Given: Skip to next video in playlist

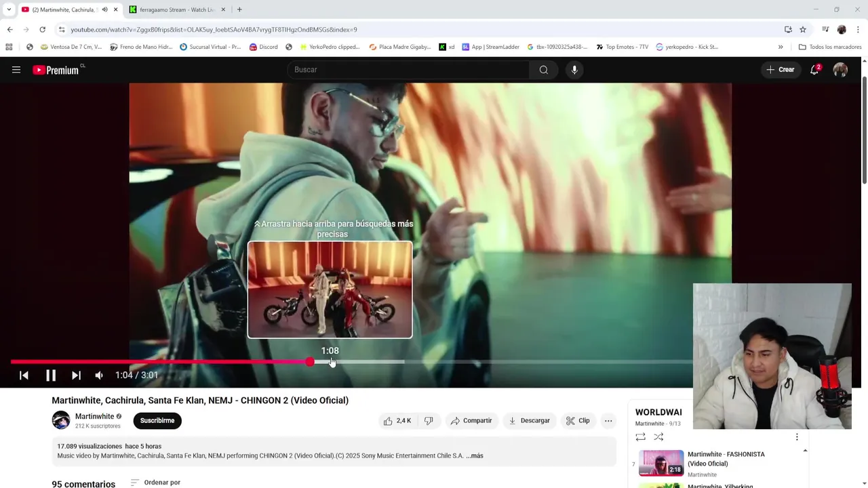Looking at the screenshot, I should point(76,375).
